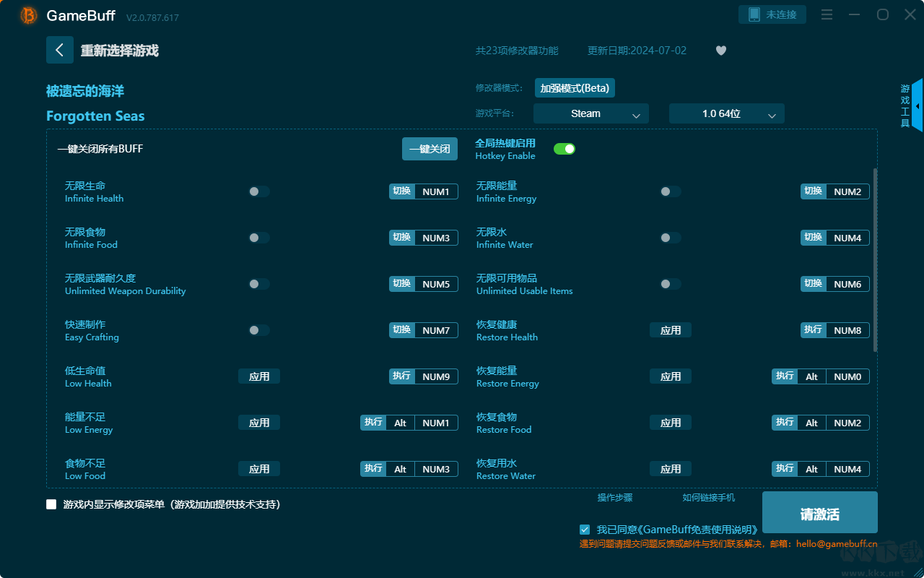Click the back arrow to reselect game
This screenshot has width=924, height=578.
(x=60, y=50)
